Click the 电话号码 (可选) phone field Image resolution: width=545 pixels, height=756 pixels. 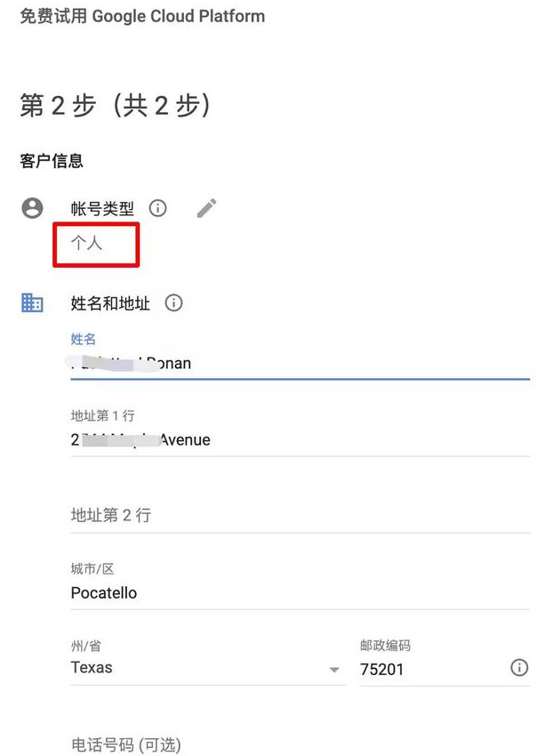click(301, 745)
